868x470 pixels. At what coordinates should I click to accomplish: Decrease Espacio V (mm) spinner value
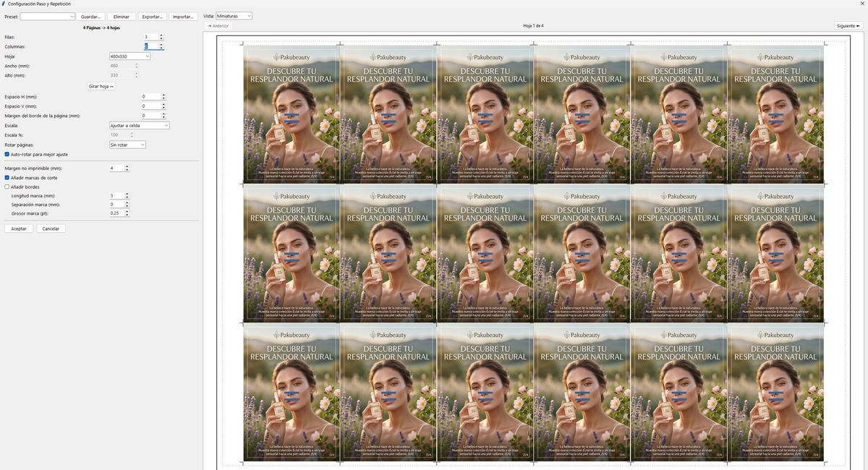pyautogui.click(x=164, y=108)
